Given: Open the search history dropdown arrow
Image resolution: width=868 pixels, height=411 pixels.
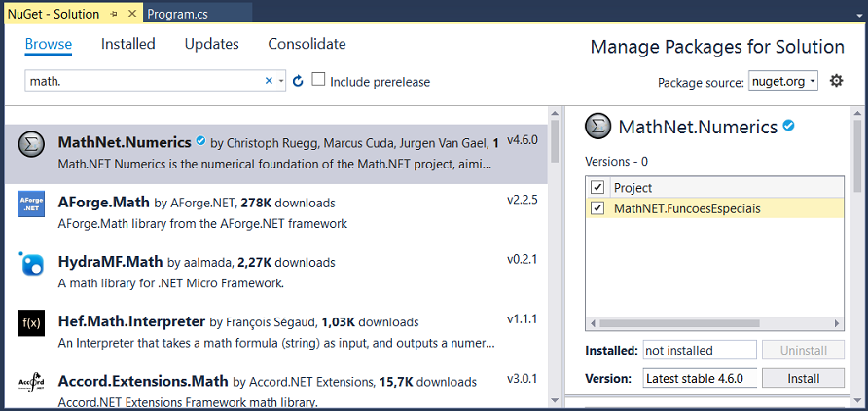Looking at the screenshot, I should tap(281, 82).
